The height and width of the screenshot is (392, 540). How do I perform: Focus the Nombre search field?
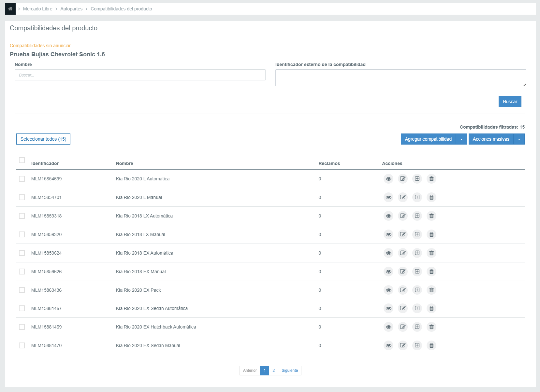pyautogui.click(x=140, y=75)
